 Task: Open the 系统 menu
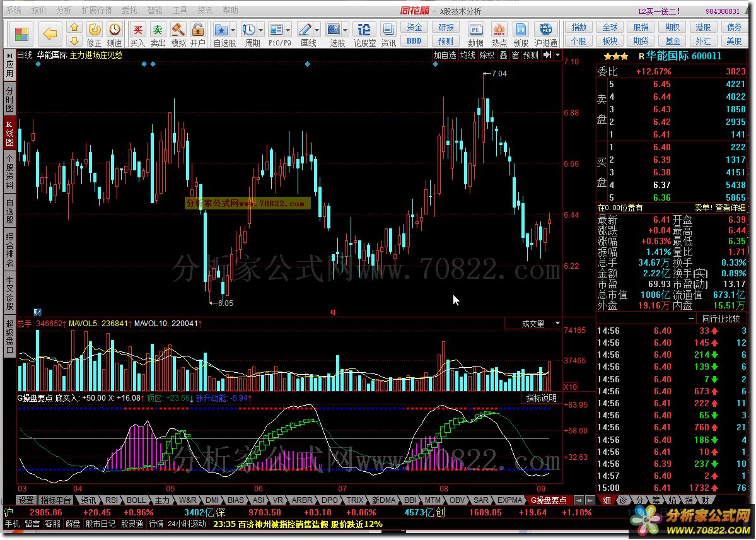pos(13,10)
